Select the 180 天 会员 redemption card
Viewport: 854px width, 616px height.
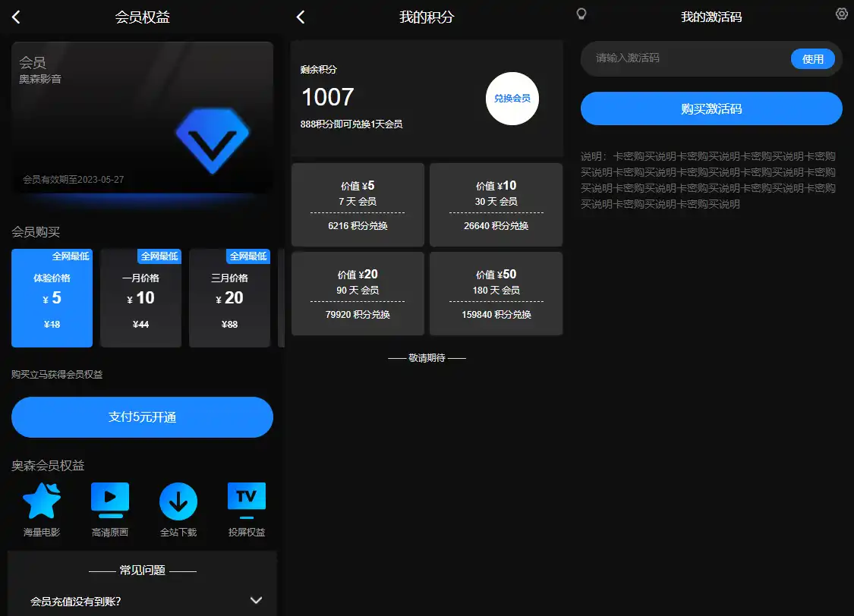point(496,294)
